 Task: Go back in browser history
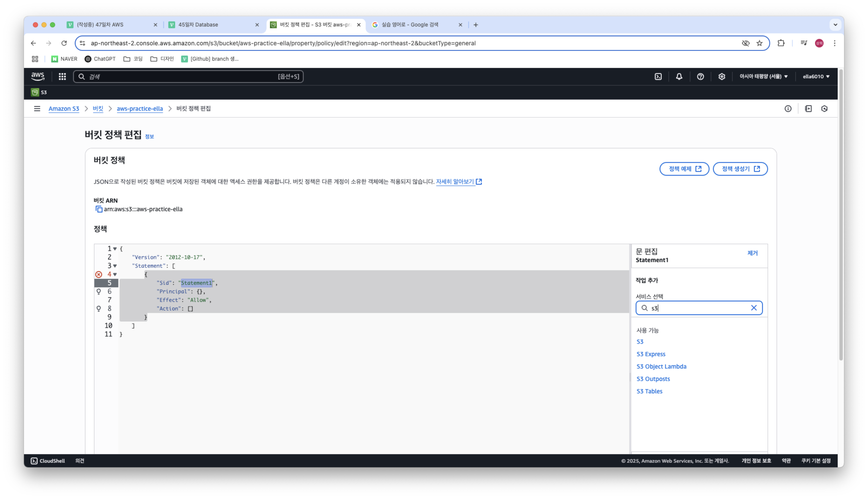tap(33, 43)
